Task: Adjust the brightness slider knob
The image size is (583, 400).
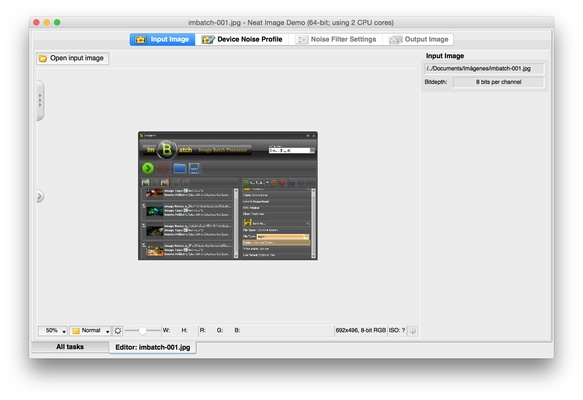Action: pos(142,330)
